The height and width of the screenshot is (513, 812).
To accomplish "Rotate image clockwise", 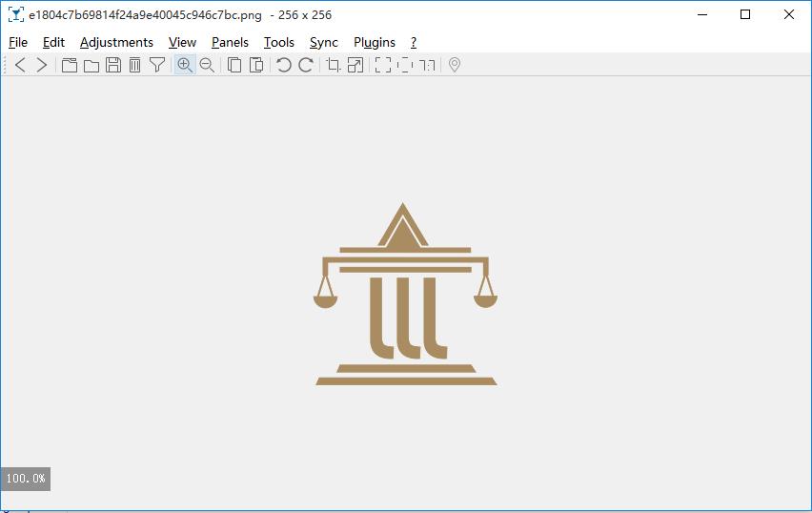I will pyautogui.click(x=306, y=65).
